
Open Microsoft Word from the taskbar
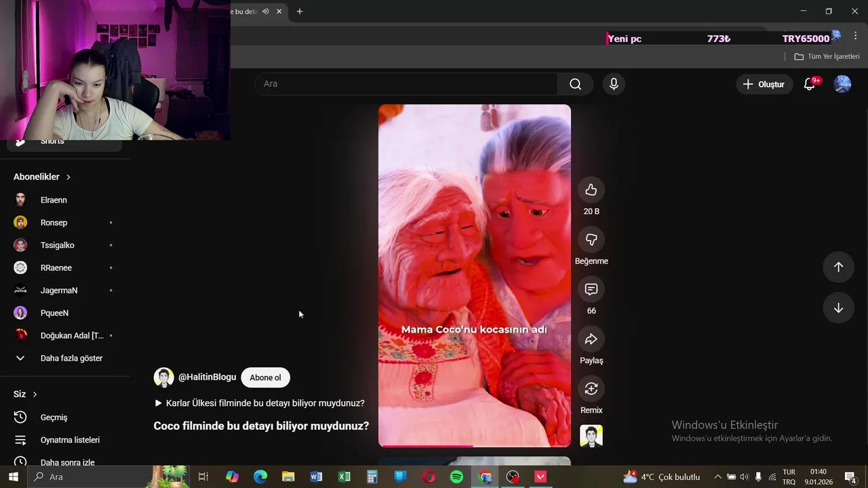tap(316, 476)
